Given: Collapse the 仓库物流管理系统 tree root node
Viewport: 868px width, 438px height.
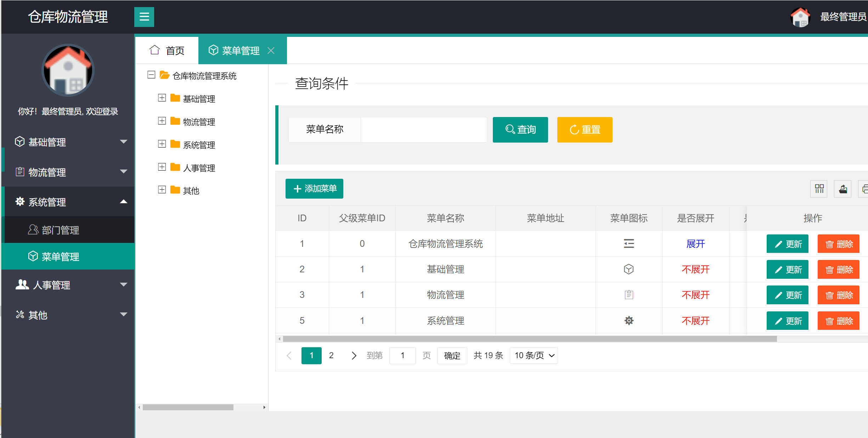Looking at the screenshot, I should click(151, 75).
